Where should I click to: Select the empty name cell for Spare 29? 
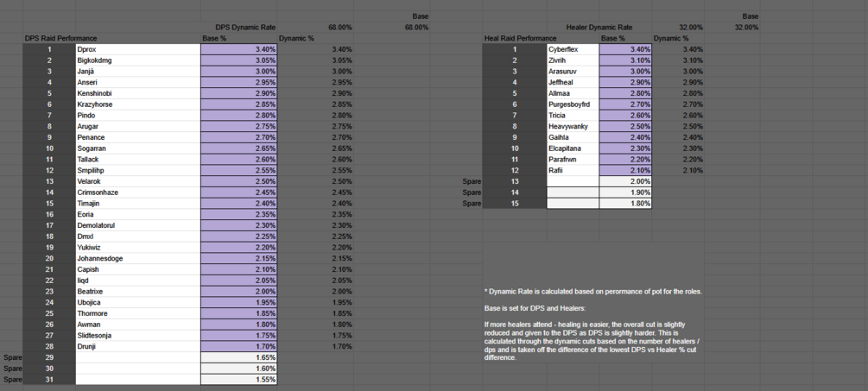138,358
